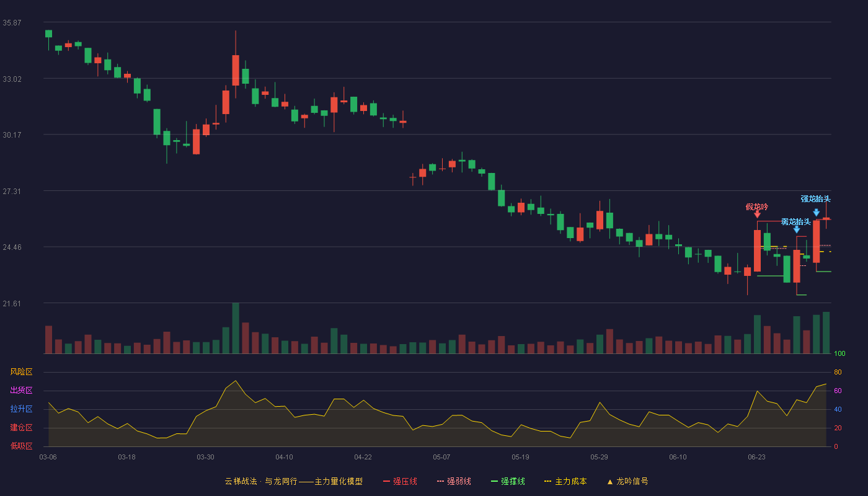The image size is (868, 496).
Task: Click the 低吸区 zone label
Action: (21, 446)
